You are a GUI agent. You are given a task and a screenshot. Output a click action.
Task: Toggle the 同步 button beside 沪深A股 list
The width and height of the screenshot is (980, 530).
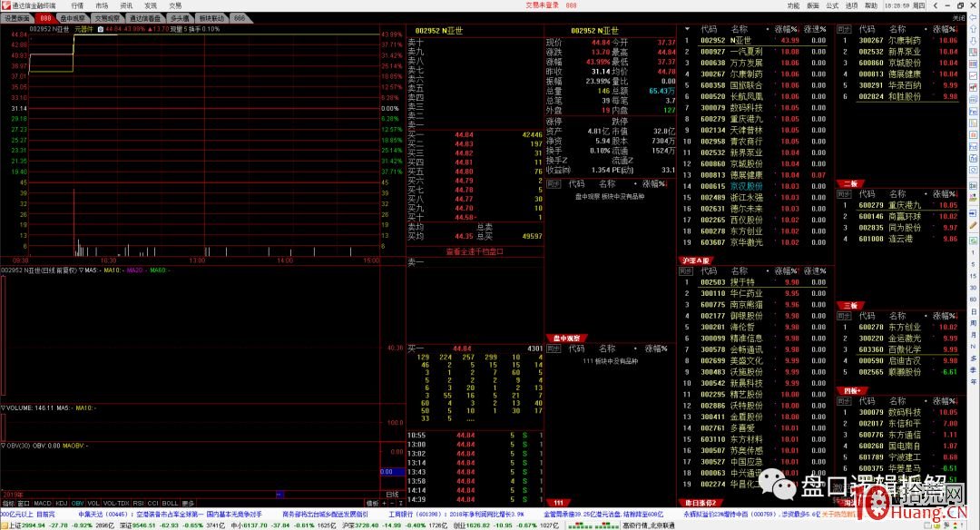691,271
